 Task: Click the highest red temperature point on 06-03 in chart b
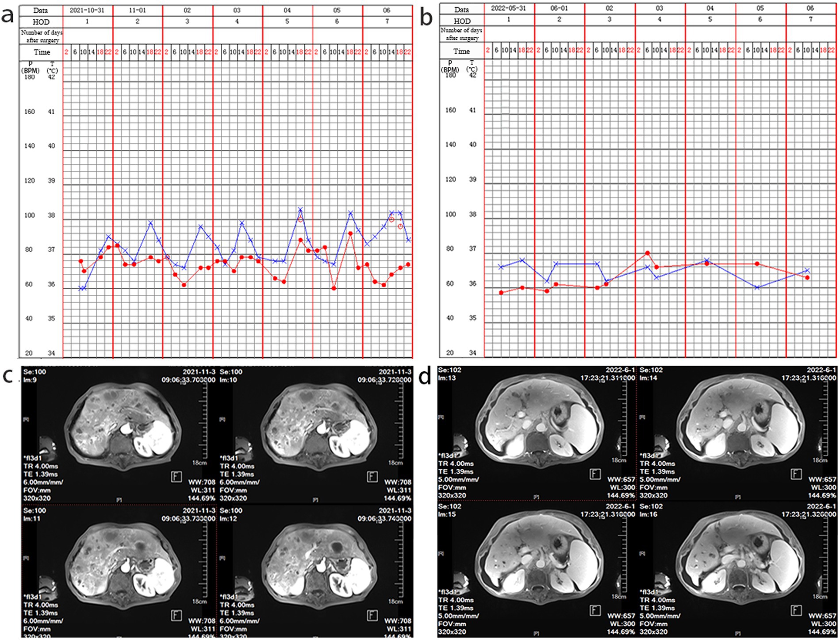(647, 253)
